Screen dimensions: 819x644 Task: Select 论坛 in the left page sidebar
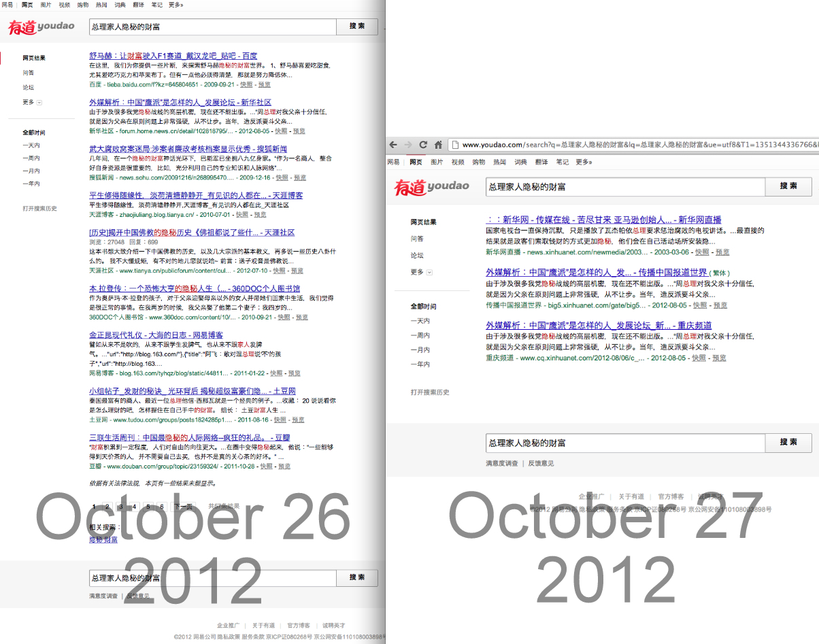tap(28, 88)
